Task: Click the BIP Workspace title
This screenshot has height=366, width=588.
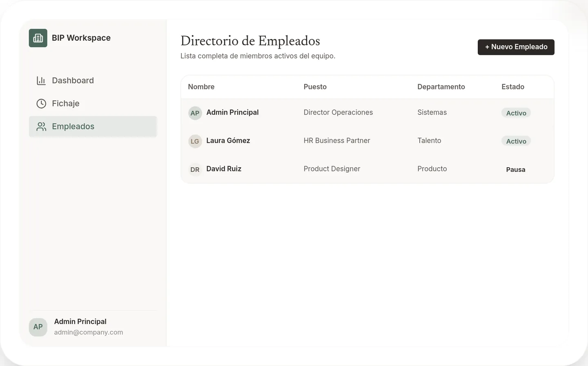Action: coord(81,38)
